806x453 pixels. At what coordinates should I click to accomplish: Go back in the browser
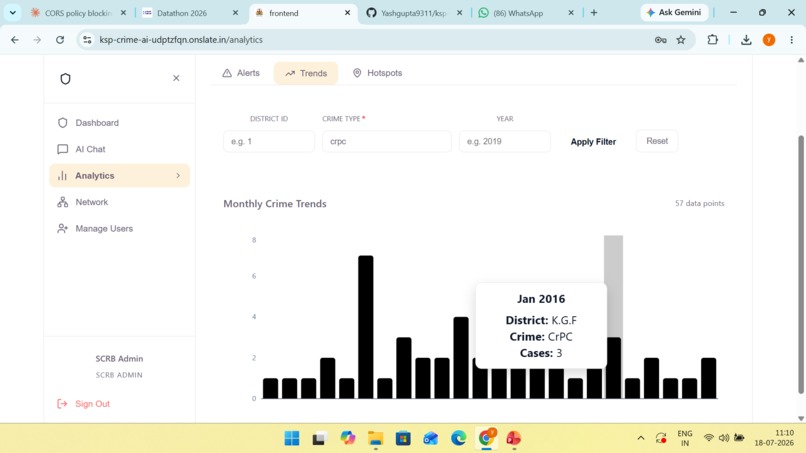[x=15, y=40]
